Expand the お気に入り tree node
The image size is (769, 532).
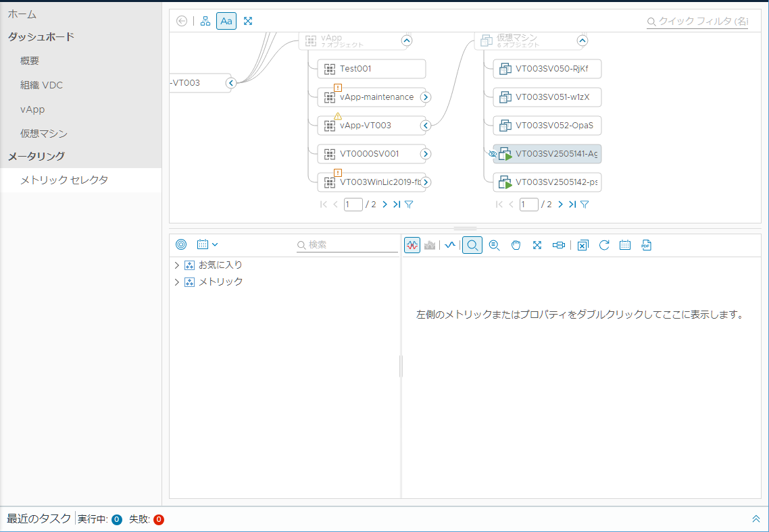click(x=177, y=265)
